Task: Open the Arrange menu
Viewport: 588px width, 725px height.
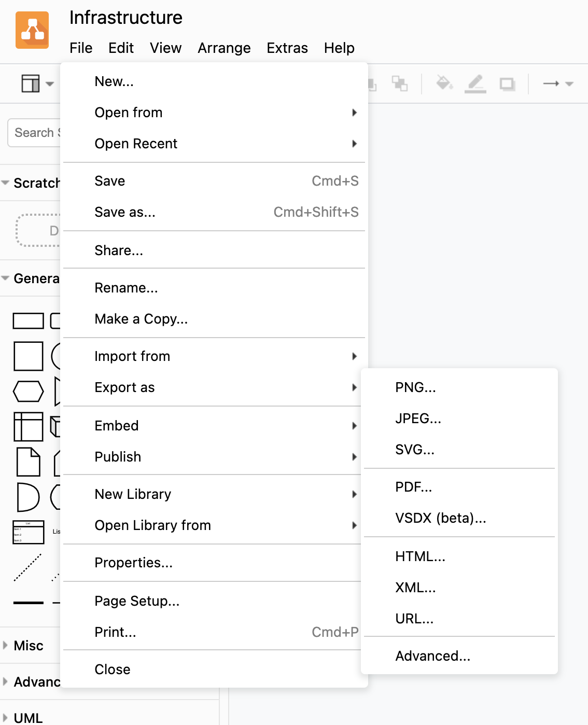Action: click(x=224, y=48)
